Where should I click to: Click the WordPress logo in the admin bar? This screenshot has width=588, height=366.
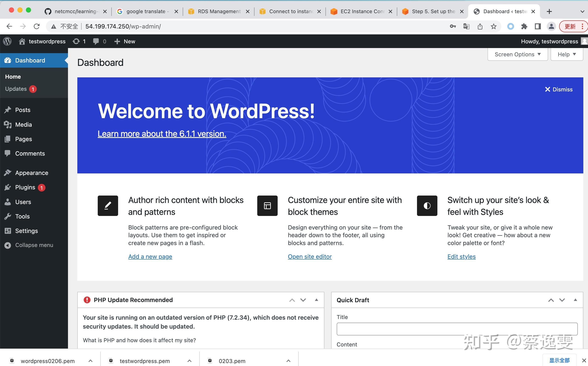7,41
